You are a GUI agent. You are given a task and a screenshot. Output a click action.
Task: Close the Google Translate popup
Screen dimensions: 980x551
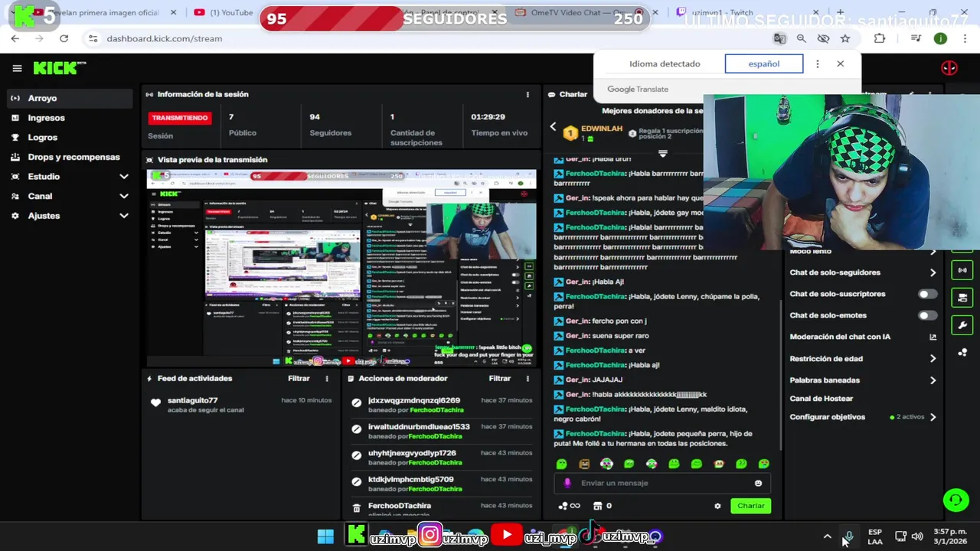(x=840, y=64)
